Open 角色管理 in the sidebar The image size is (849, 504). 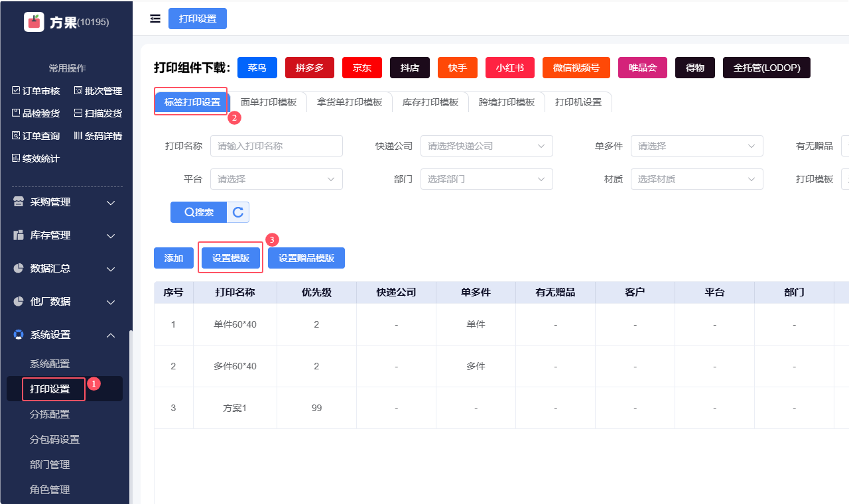(50, 490)
